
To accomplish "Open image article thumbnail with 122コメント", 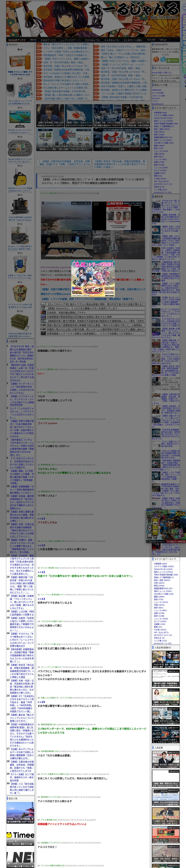I will [x=166, y=678].
